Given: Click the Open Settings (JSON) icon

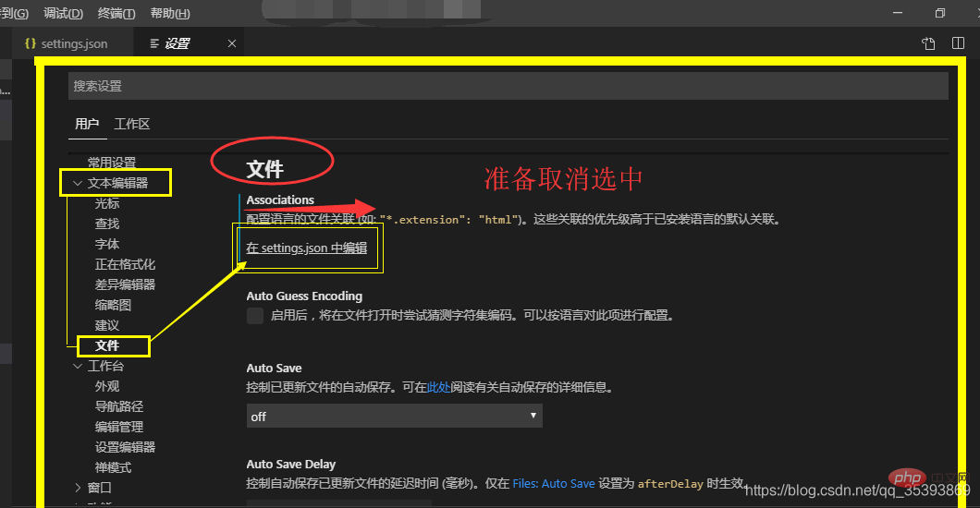Looking at the screenshot, I should [929, 43].
